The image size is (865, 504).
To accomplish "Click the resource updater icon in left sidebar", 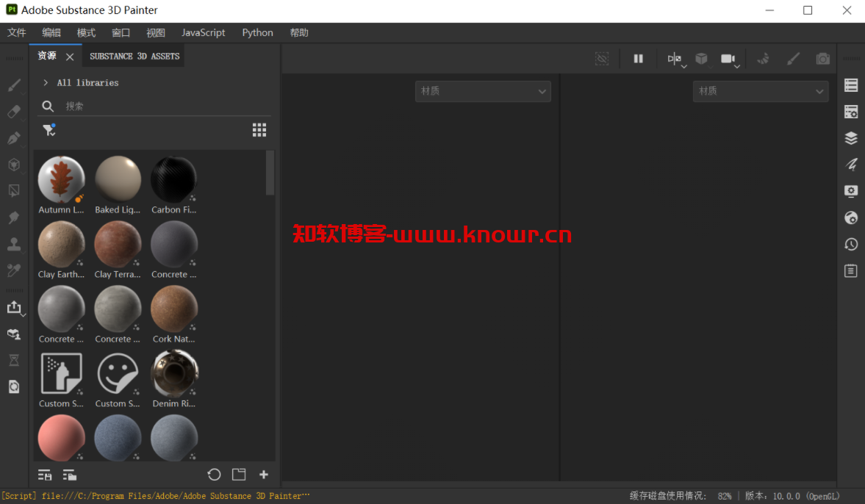I will click(x=15, y=387).
